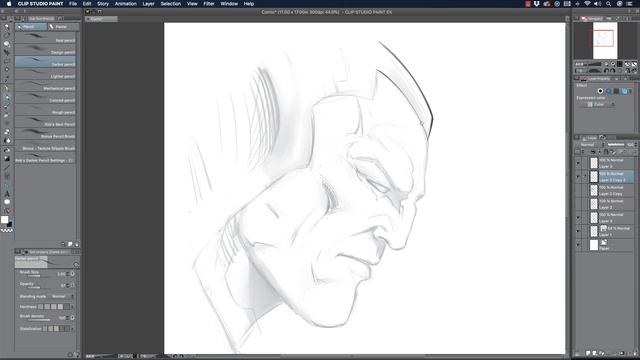640x360 pixels.
Task: Select the Zoom magnifier tool
Action: tap(7, 27)
